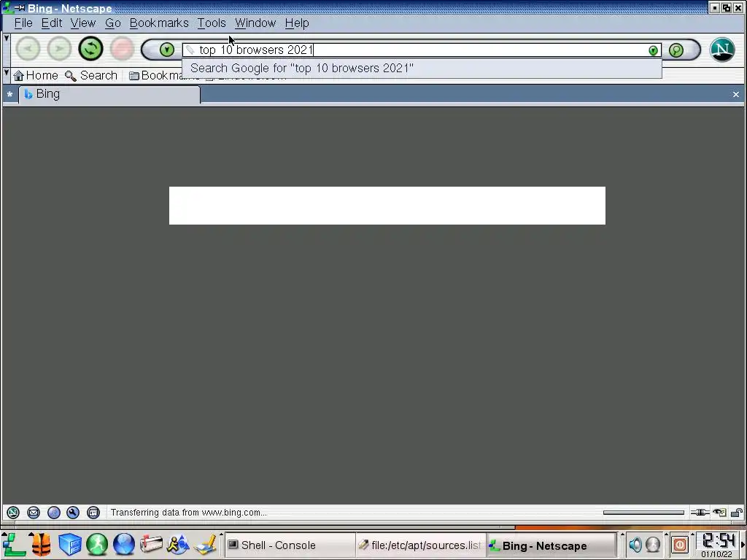Close the current tab with the X

click(736, 94)
